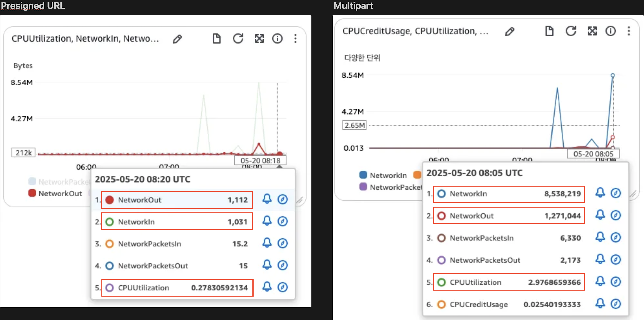Open metrics explorer for NetworkPacketsOut 2,173
This screenshot has height=320, width=644.
click(616, 260)
